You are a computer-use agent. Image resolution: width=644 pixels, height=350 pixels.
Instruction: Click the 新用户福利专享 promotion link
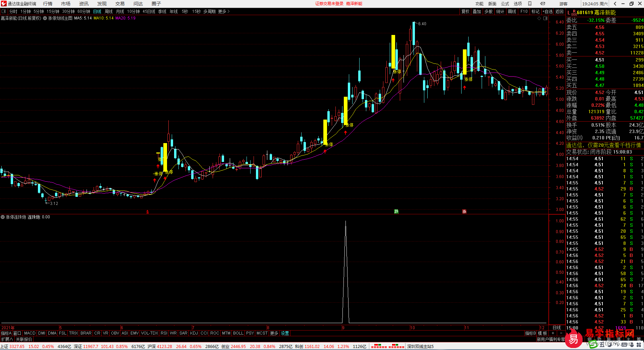click(551, 339)
